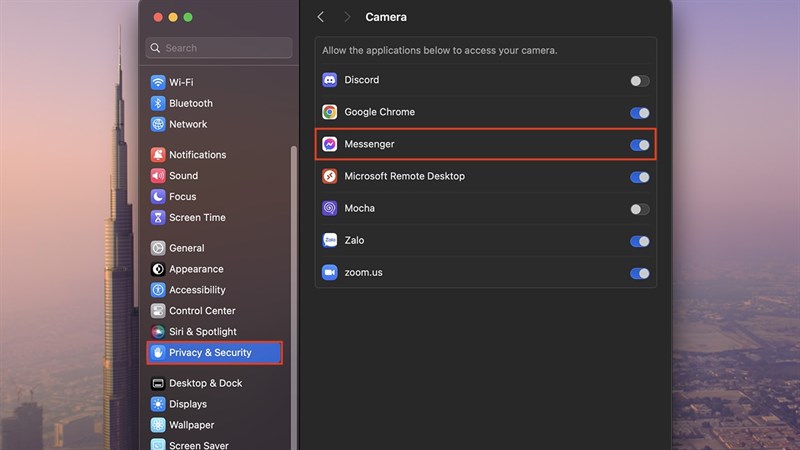This screenshot has height=450, width=800.
Task: Click the Mocha text label
Action: coord(360,208)
